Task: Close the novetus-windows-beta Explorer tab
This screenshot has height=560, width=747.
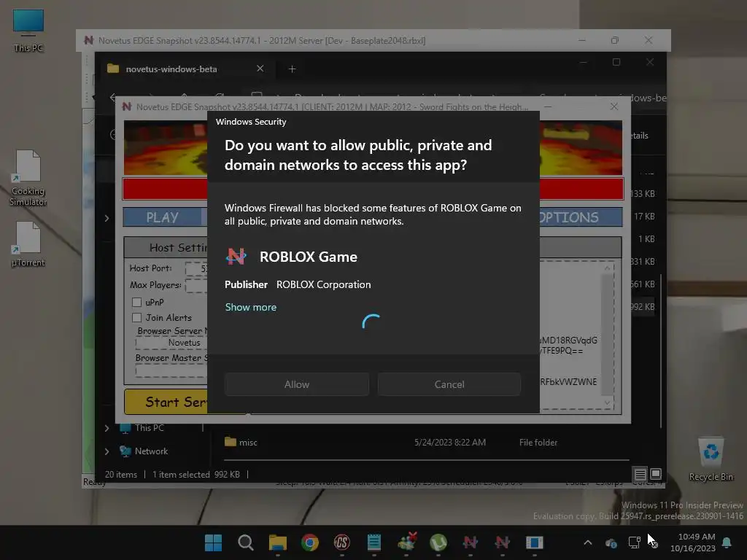Action: pos(260,69)
